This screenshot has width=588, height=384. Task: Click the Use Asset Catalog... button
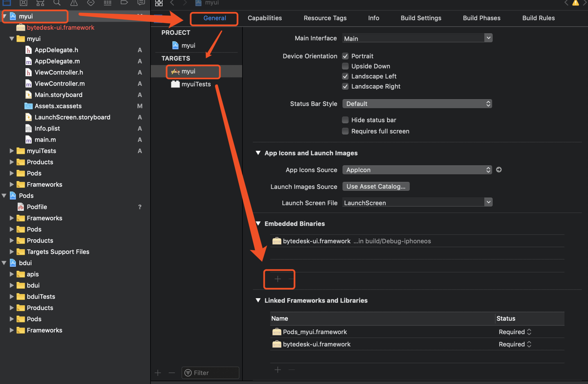click(x=376, y=187)
